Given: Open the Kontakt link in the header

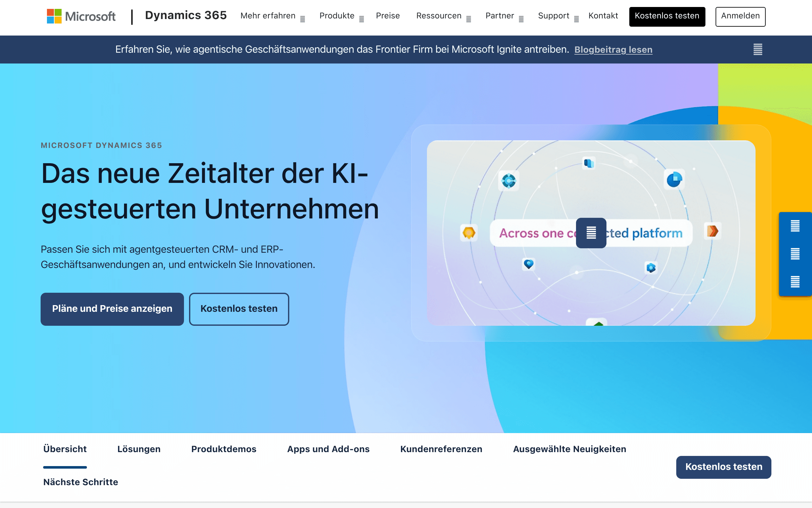Looking at the screenshot, I should [x=603, y=16].
